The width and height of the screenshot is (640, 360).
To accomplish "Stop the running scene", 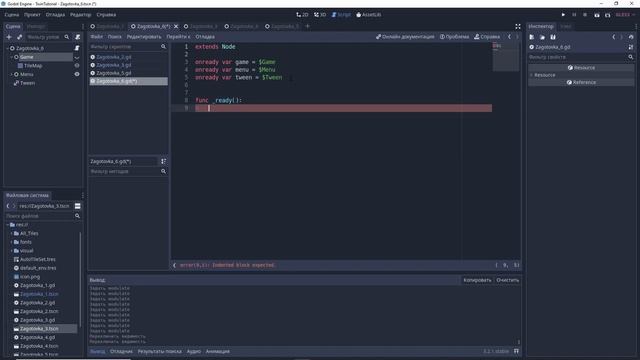I will (x=585, y=15).
